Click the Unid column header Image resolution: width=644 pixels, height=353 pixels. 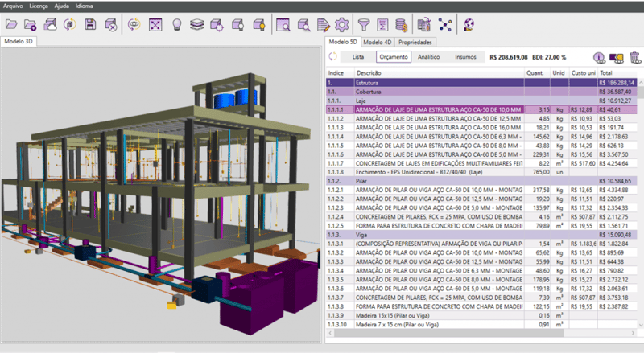(559, 73)
